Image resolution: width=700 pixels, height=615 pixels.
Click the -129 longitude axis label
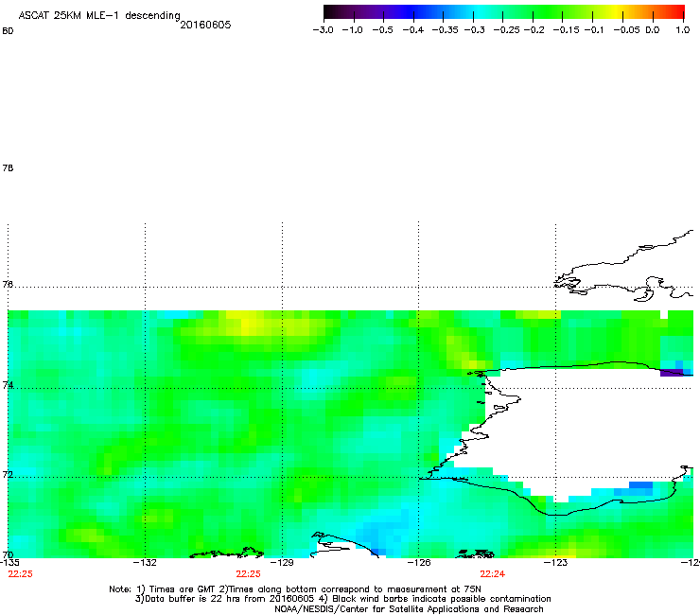282,563
